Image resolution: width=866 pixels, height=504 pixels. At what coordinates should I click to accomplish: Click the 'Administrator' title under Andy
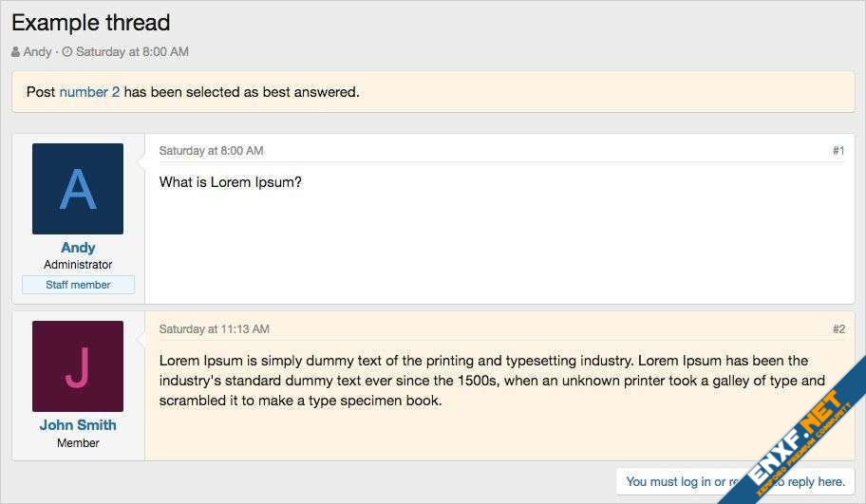78,265
